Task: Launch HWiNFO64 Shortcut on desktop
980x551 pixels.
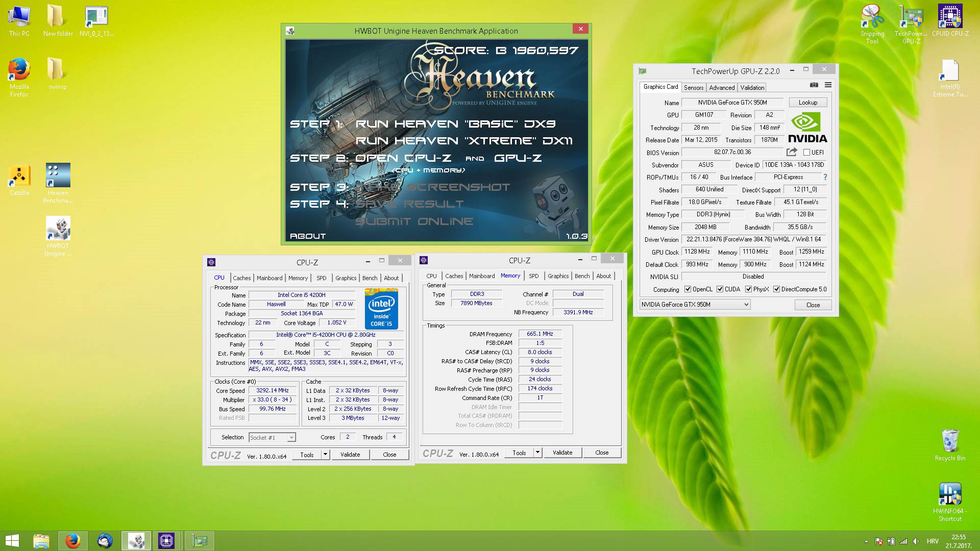Action: coord(950,502)
